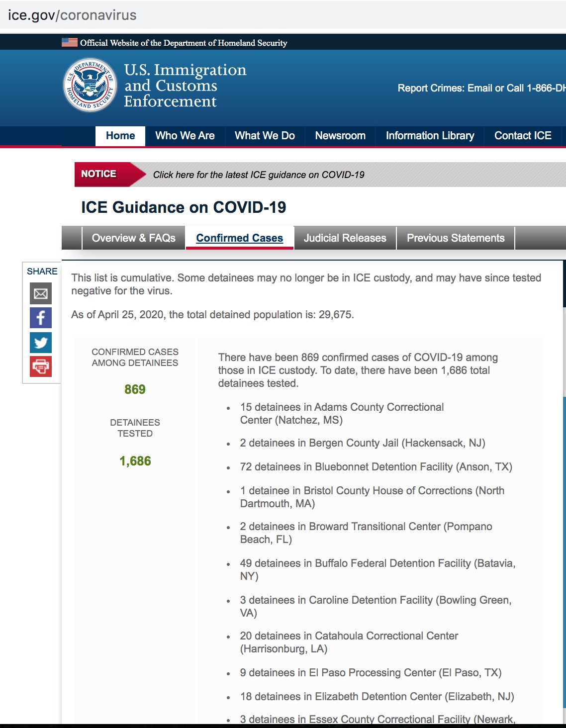Click the total detained population 29,675 line
This screenshot has height=728, width=566.
click(x=212, y=315)
